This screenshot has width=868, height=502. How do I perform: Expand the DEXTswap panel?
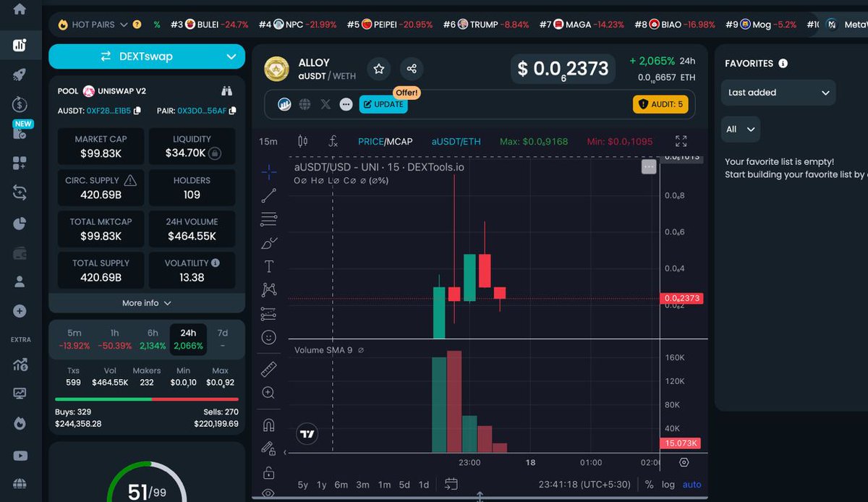click(147, 56)
